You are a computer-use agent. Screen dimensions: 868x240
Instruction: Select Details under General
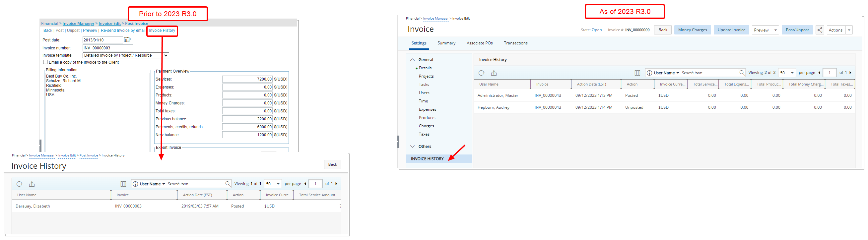pos(425,68)
